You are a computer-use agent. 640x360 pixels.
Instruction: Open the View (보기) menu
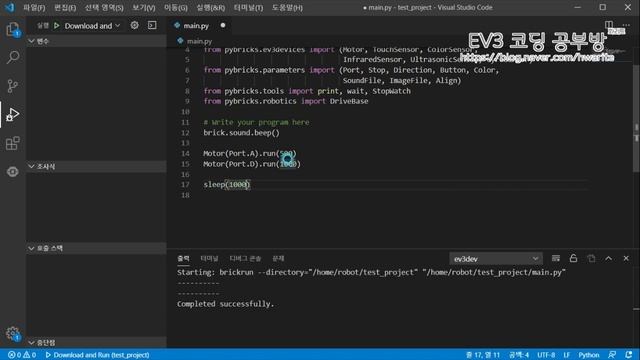[144, 7]
